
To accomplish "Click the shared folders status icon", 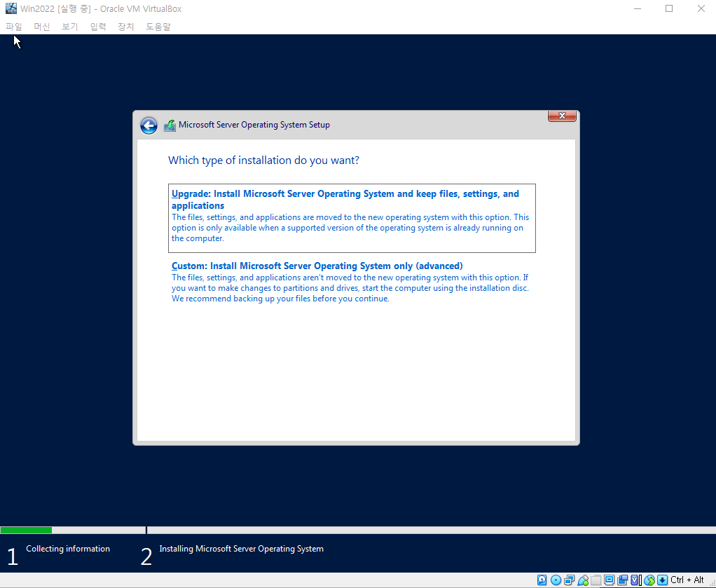I will click(x=596, y=580).
